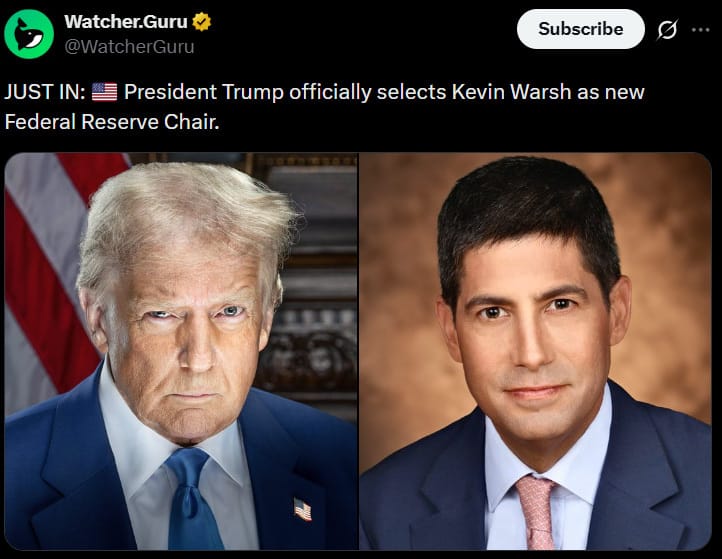Open the Watcher.Guru display name link
This screenshot has width=722, height=559.
pos(126,22)
